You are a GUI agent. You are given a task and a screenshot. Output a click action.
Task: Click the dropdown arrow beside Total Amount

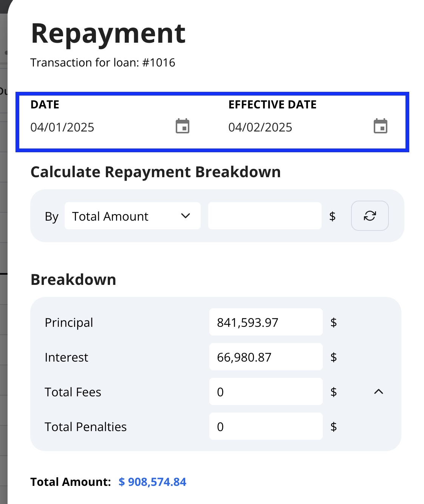pos(186,216)
